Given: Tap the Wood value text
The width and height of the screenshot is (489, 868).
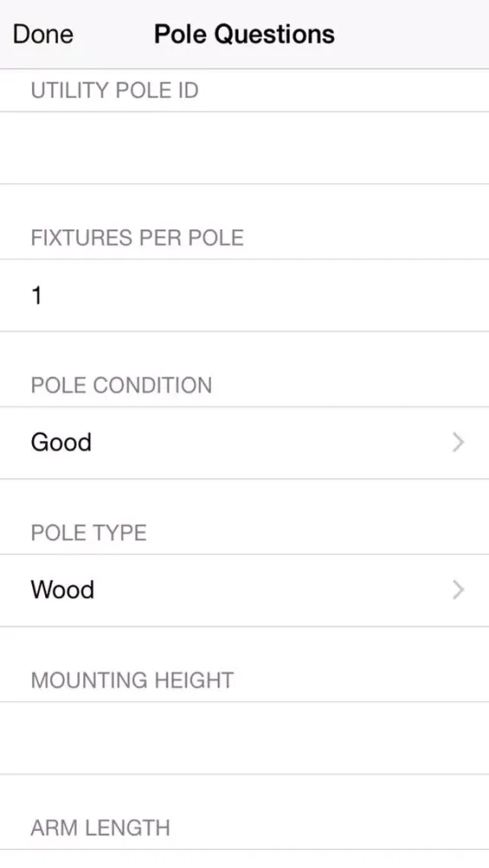Looking at the screenshot, I should 62,590.
